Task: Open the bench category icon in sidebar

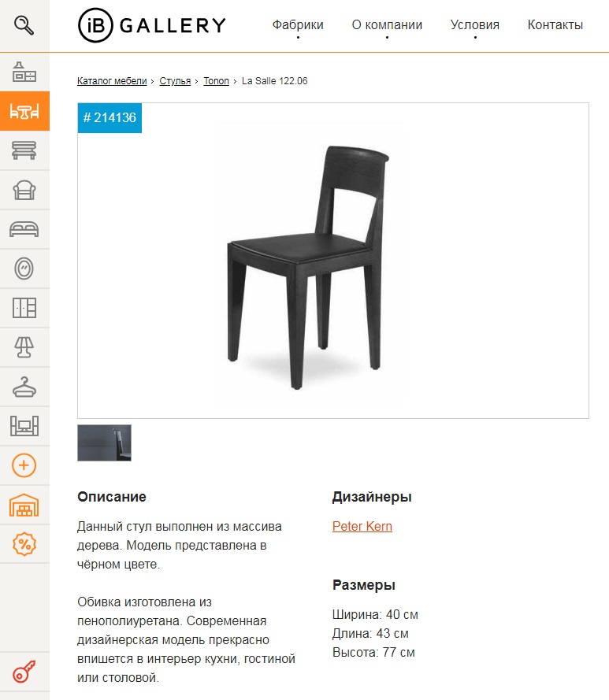Action: 24,150
